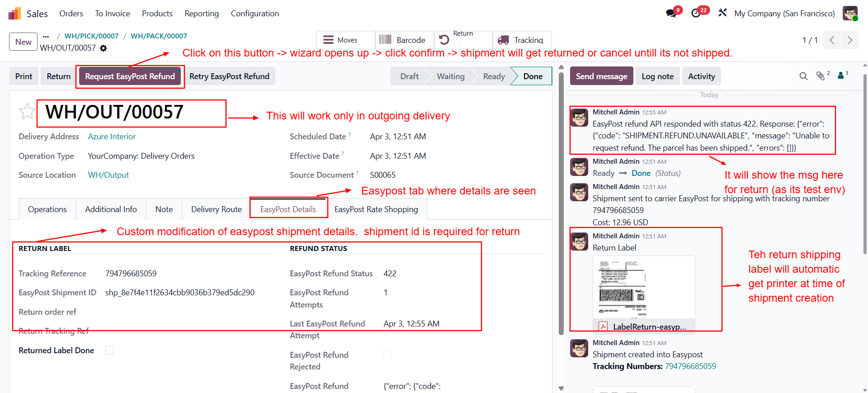Click the gear icon beside WH/OUT/00057

pos(104,48)
